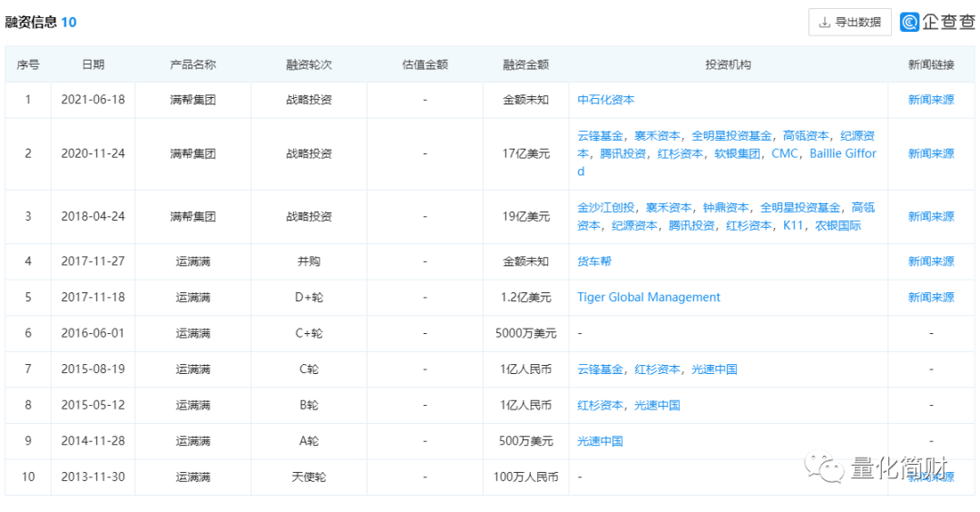The width and height of the screenshot is (980, 512).
Task: Open 新闻来源 link for 2020-11-24 row
Action: (931, 153)
